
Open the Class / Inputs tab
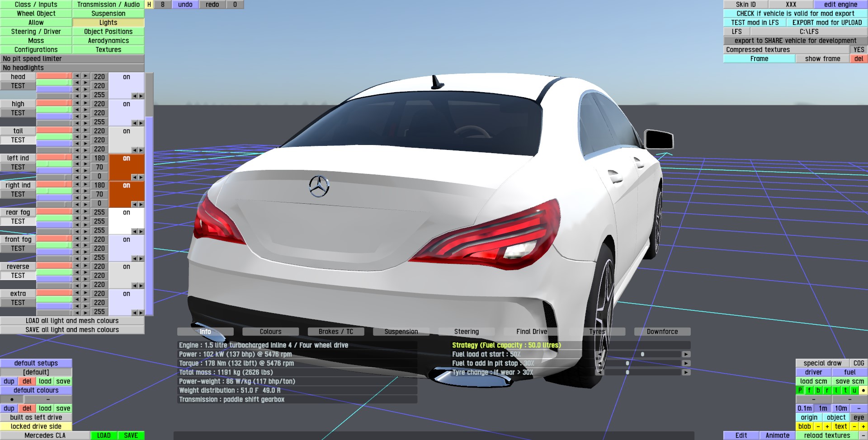click(x=36, y=5)
